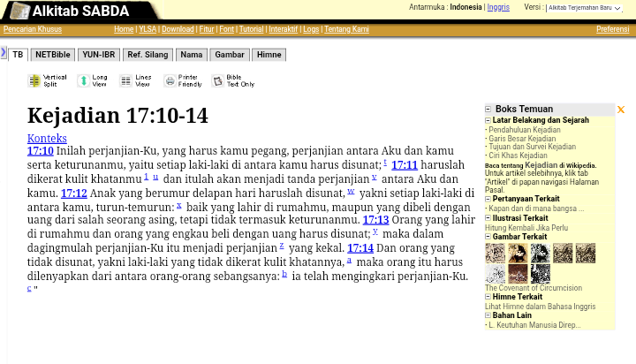Open the Bible version dropdown
This screenshot has height=364, width=636.
585,8
